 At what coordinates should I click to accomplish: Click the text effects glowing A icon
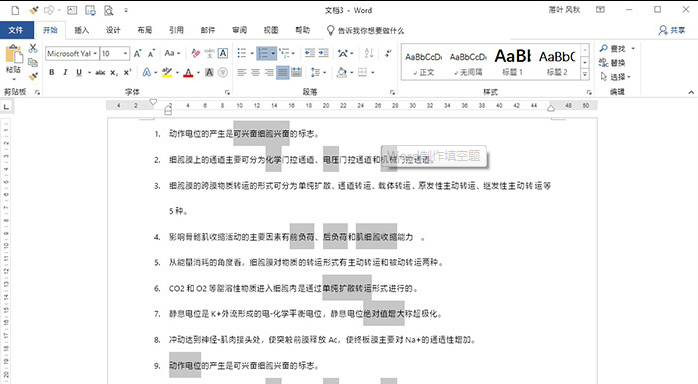pos(146,73)
